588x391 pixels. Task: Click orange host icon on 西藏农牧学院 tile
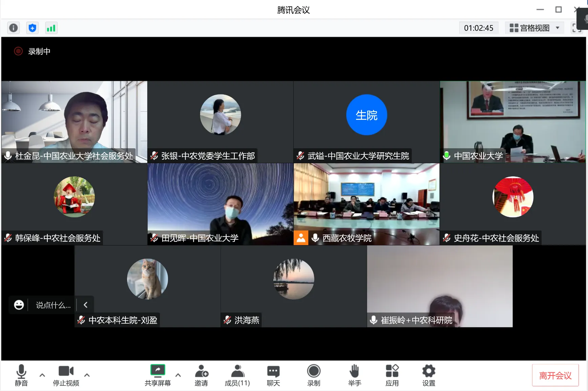click(x=301, y=238)
